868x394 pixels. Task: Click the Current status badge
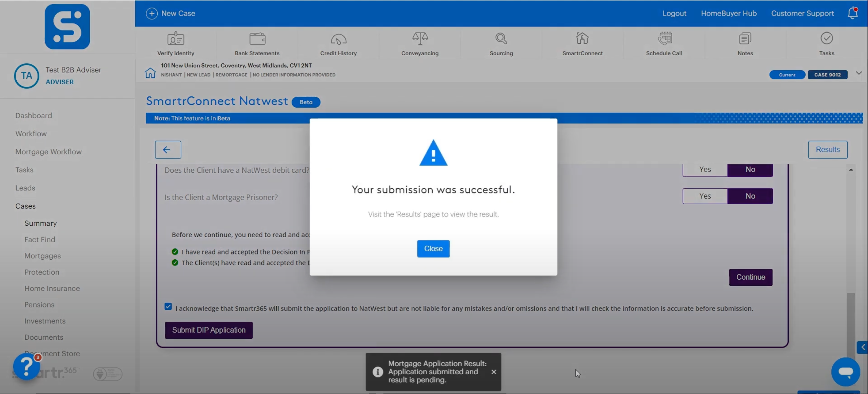click(x=787, y=75)
